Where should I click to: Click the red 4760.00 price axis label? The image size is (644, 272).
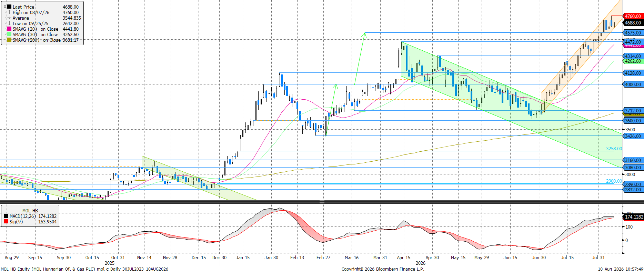coord(633,16)
